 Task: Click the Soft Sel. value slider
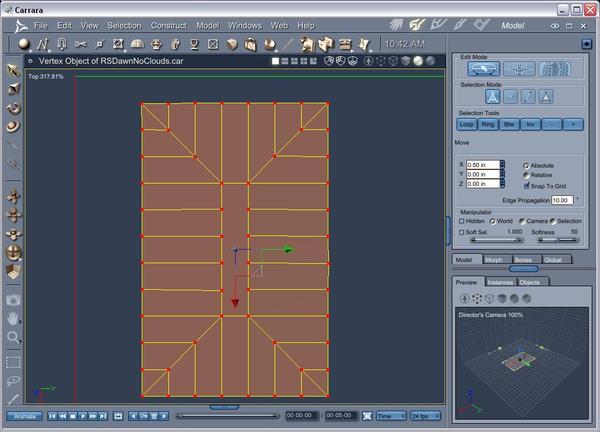click(497, 240)
